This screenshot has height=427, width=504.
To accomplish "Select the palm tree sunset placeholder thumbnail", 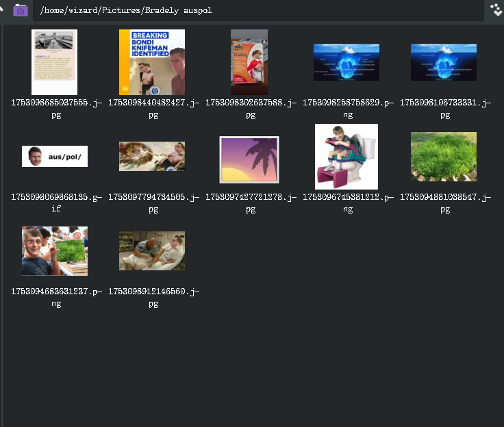I will 249,159.
